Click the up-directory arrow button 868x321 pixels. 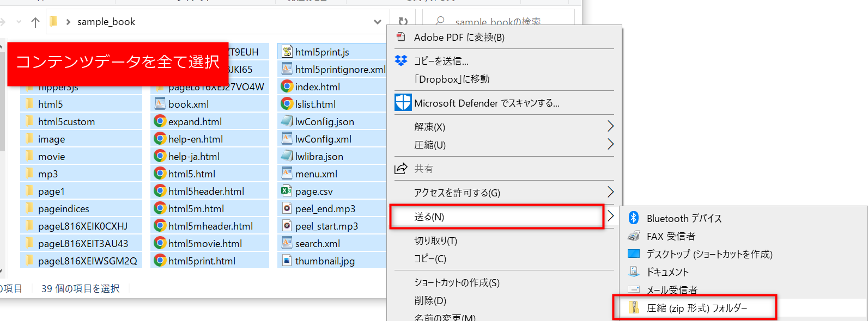[35, 22]
